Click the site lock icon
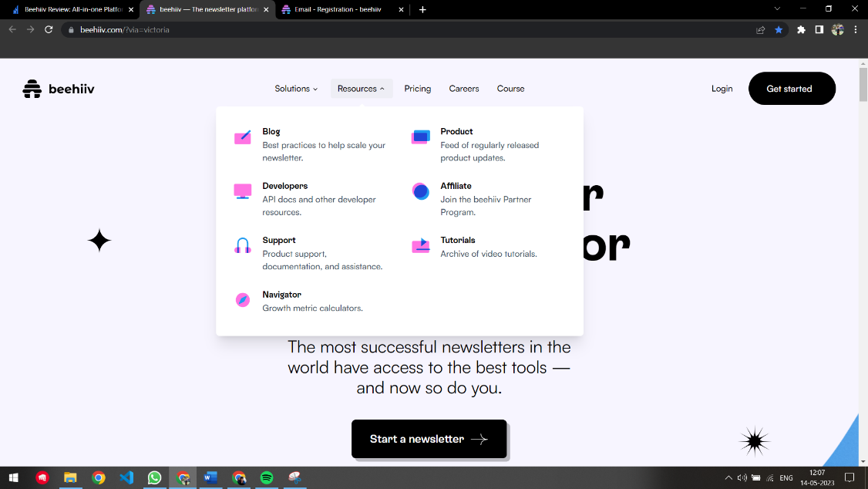 (71, 30)
